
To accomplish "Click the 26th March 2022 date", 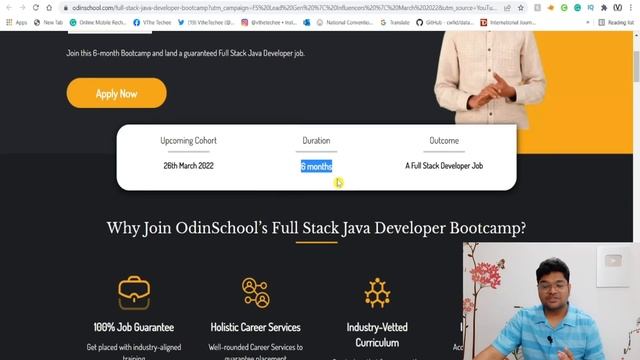I will [x=188, y=166].
